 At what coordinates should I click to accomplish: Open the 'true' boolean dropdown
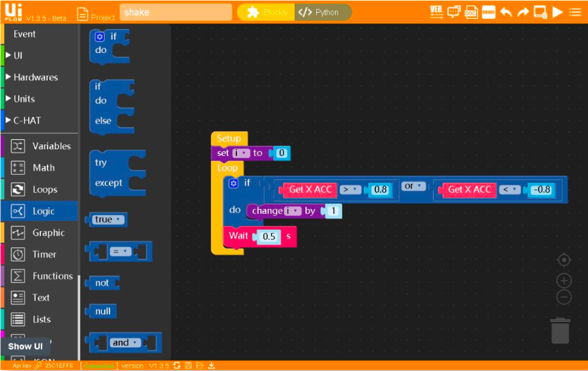point(108,219)
